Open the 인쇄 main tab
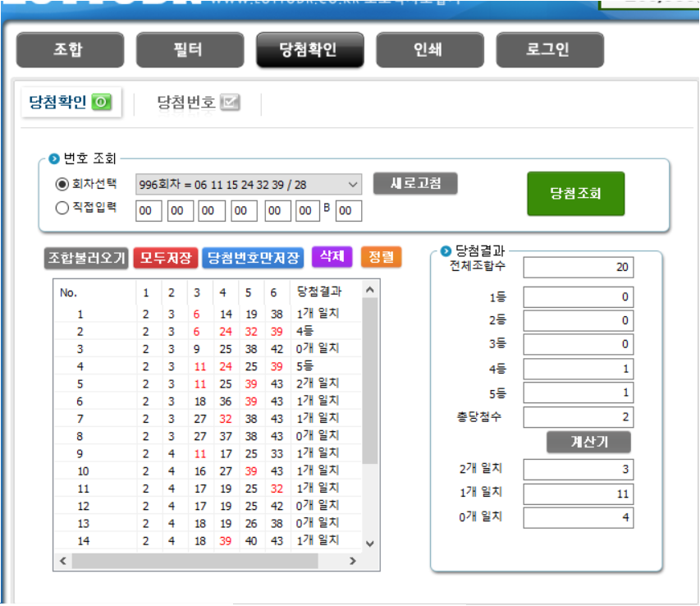The image size is (700, 606). coord(429,50)
